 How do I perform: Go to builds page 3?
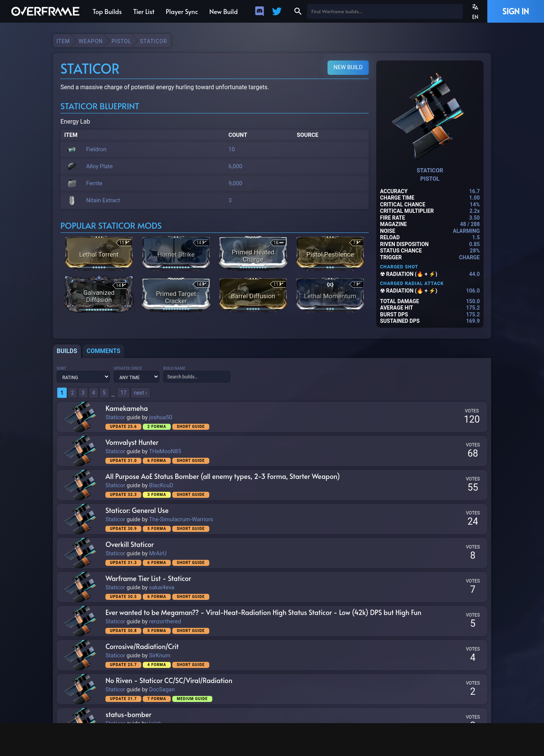(83, 393)
